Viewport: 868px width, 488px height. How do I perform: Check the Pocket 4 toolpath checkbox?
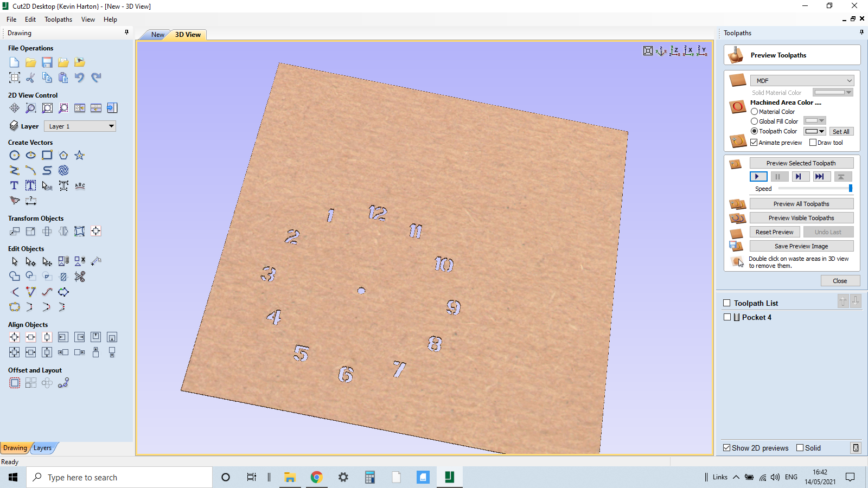click(727, 317)
